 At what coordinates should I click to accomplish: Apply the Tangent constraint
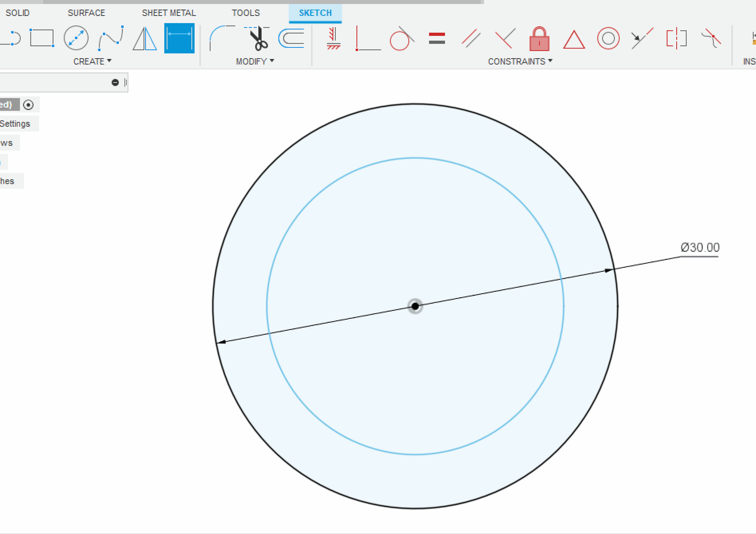pyautogui.click(x=402, y=39)
